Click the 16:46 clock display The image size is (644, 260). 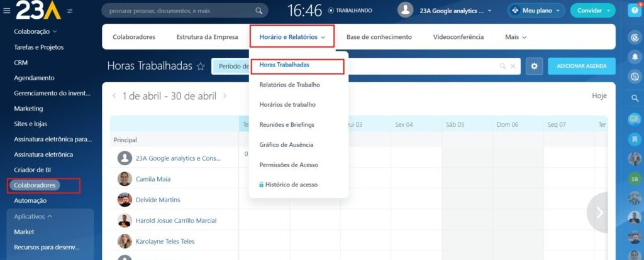click(x=304, y=11)
